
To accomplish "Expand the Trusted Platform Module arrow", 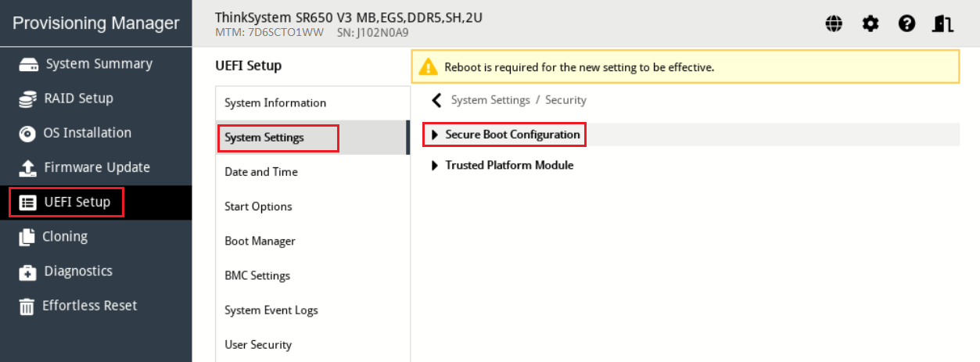I will tap(435, 166).
